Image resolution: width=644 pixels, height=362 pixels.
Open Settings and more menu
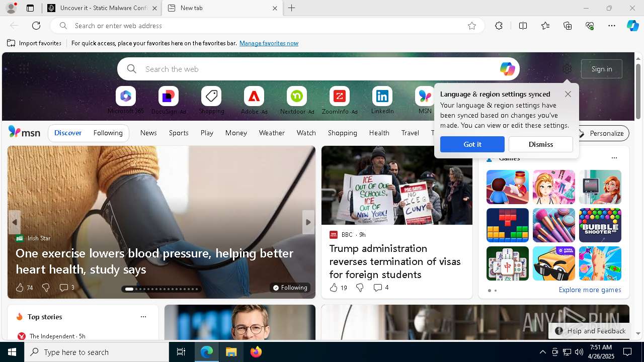(612, 26)
